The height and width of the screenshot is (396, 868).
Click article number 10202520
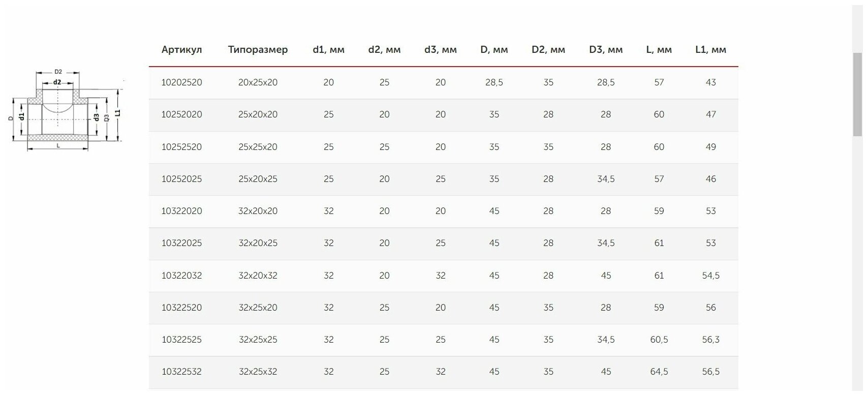(x=181, y=82)
